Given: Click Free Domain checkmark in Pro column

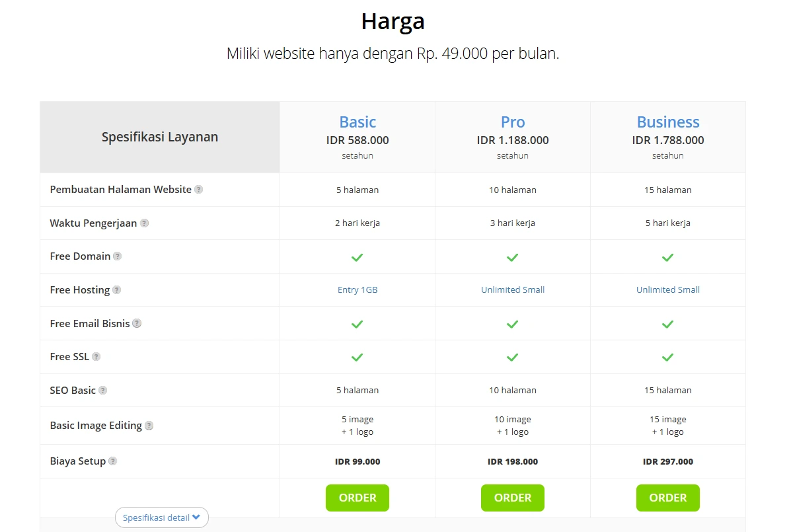Looking at the screenshot, I should (512, 258).
